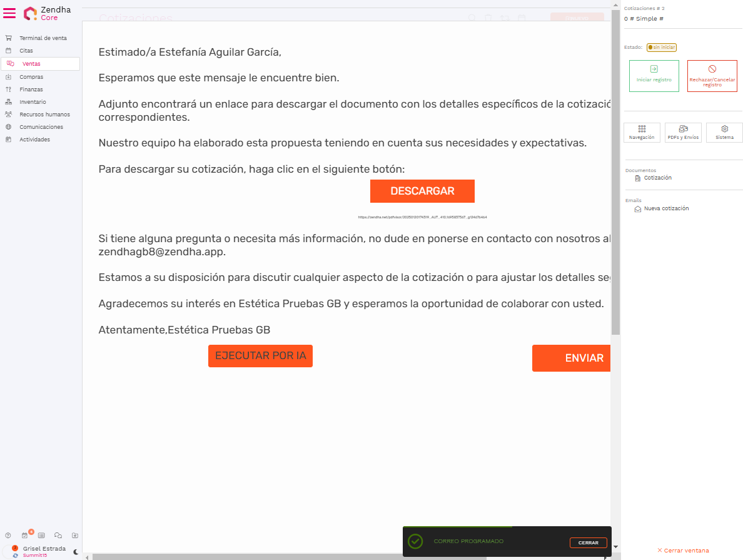Viewport: 743px width, 560px height.
Task: Open the hamburger menu next to Zendha logo
Action: tap(9, 13)
